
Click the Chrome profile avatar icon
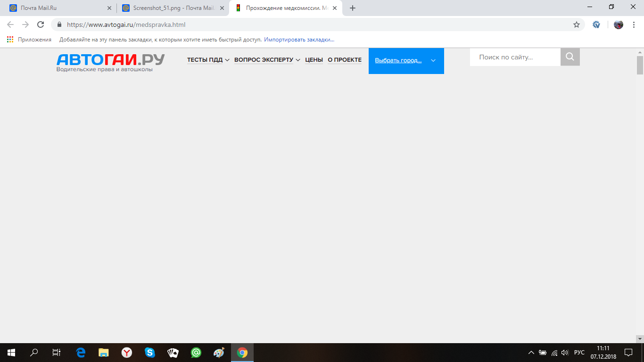(x=619, y=25)
